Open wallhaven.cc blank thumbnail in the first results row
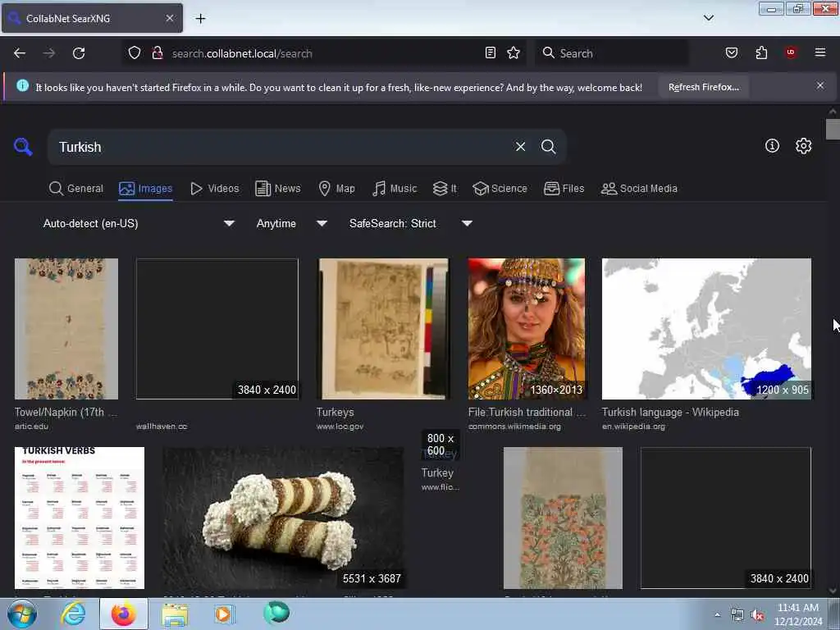This screenshot has width=840, height=630. [x=217, y=329]
